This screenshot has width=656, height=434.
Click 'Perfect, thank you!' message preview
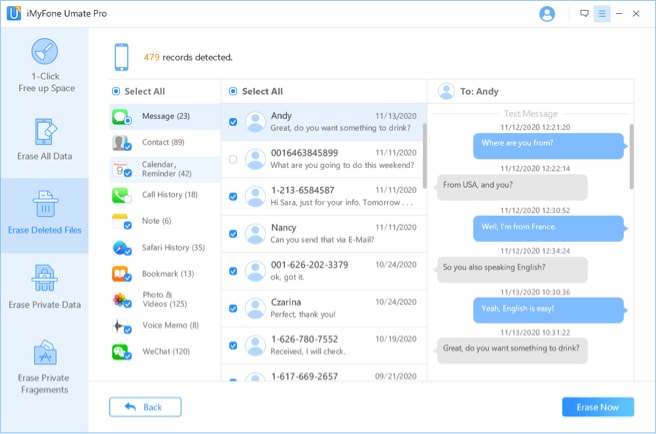pyautogui.click(x=303, y=314)
